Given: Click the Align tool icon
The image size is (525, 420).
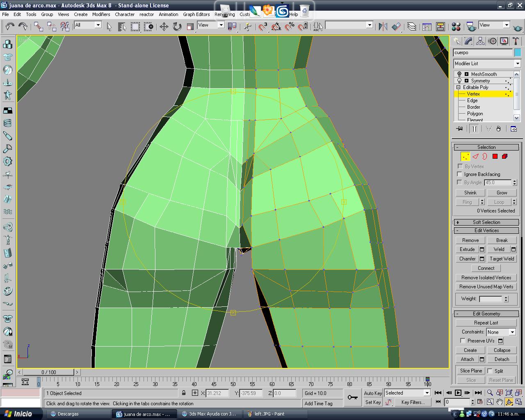Looking at the screenshot, I should 396,27.
